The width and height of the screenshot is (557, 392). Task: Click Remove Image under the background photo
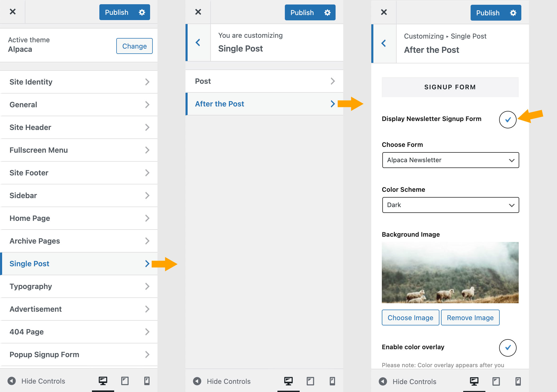(x=470, y=318)
